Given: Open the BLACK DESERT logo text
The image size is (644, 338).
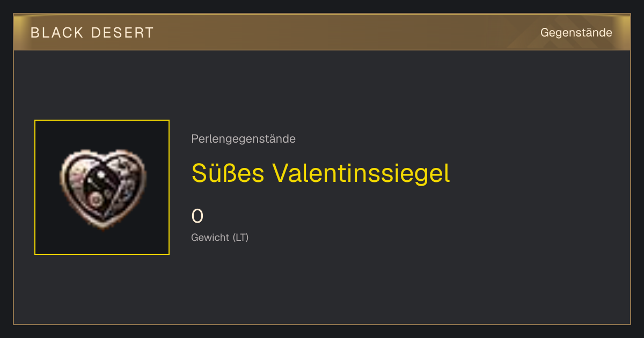Looking at the screenshot, I should click(92, 33).
